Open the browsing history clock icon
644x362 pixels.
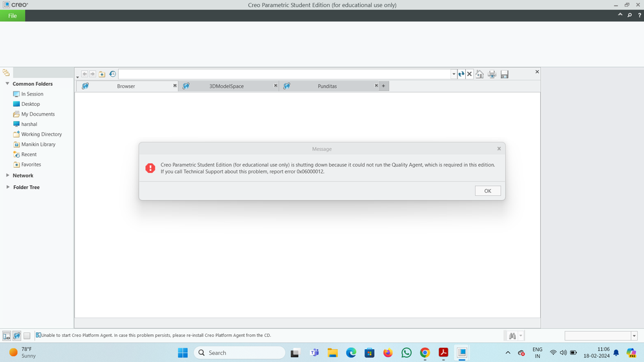[112, 74]
